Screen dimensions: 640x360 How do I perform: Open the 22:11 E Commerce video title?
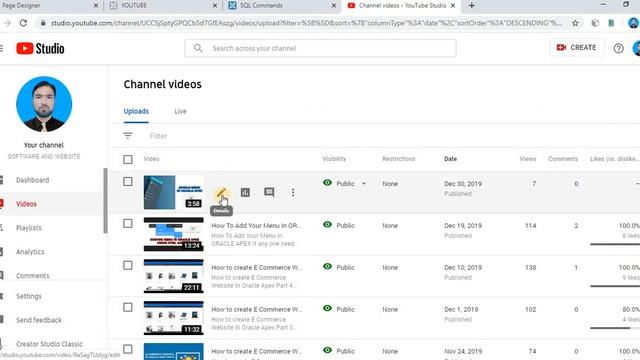click(x=257, y=268)
